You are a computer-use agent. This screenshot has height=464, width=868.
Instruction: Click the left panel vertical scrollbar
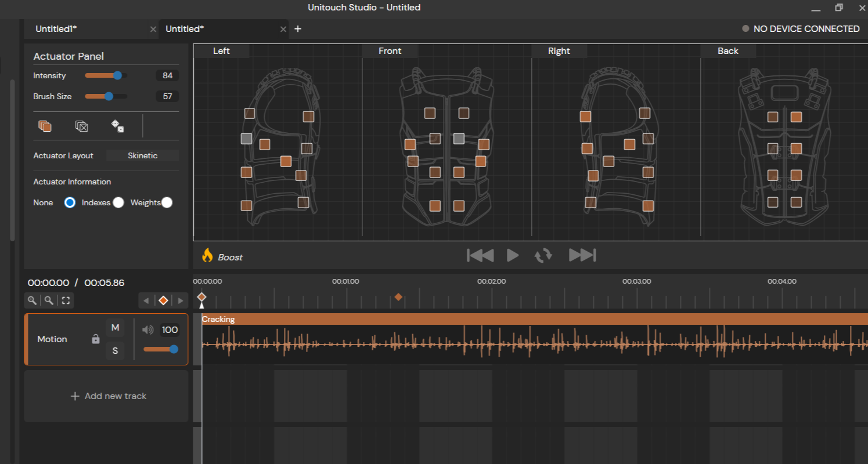click(x=13, y=160)
